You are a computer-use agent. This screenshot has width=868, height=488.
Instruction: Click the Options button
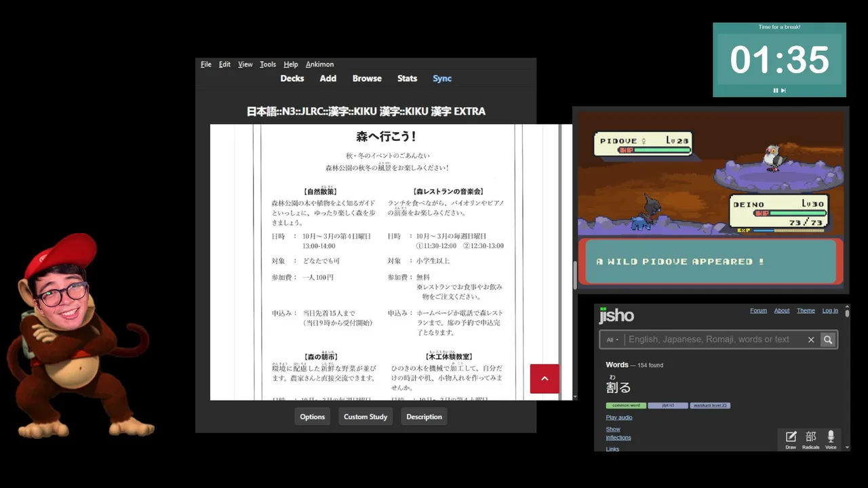point(313,417)
